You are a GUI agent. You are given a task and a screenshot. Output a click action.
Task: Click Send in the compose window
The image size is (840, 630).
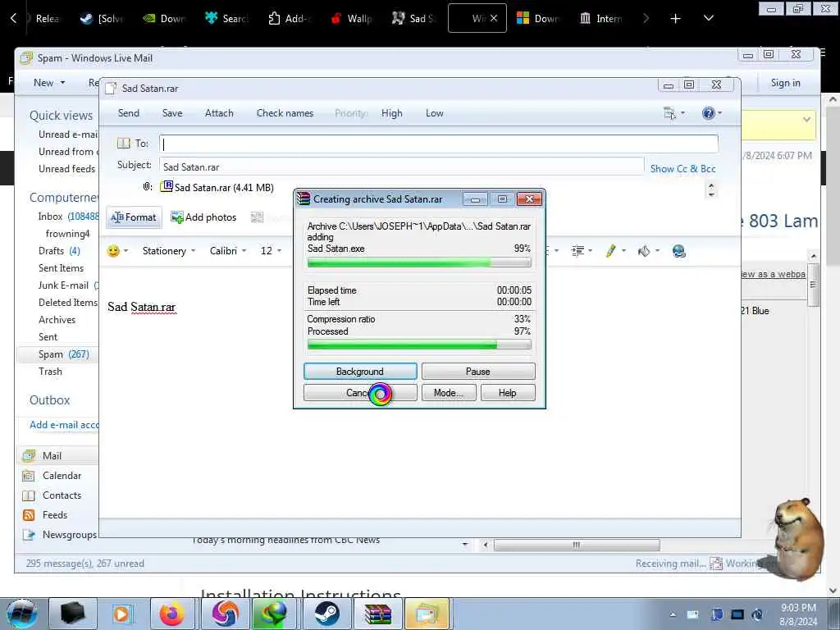coord(129,113)
